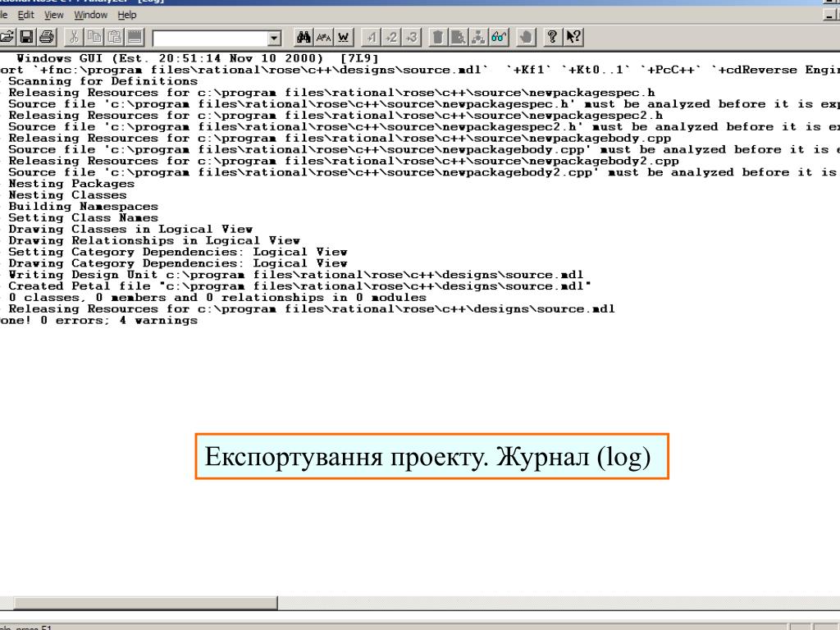
Task: Click the 'Setting Class Names' log line
Action: tap(83, 218)
